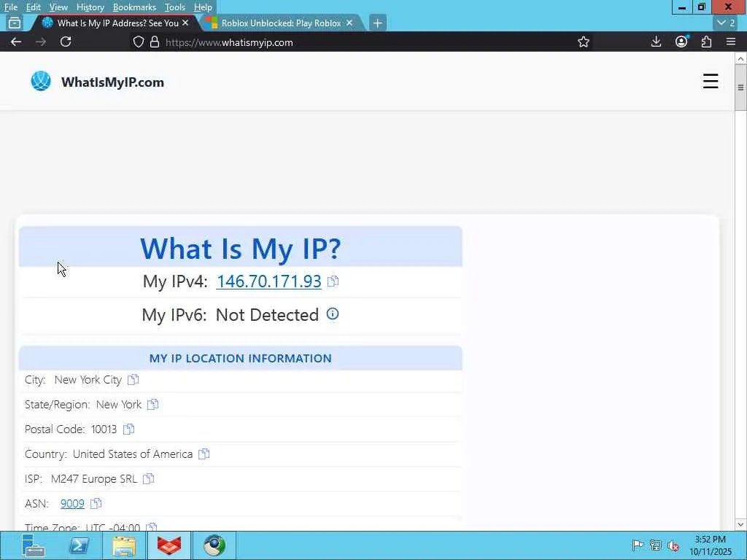Open the Firefox account icon
The height and width of the screenshot is (560, 747).
tap(682, 42)
